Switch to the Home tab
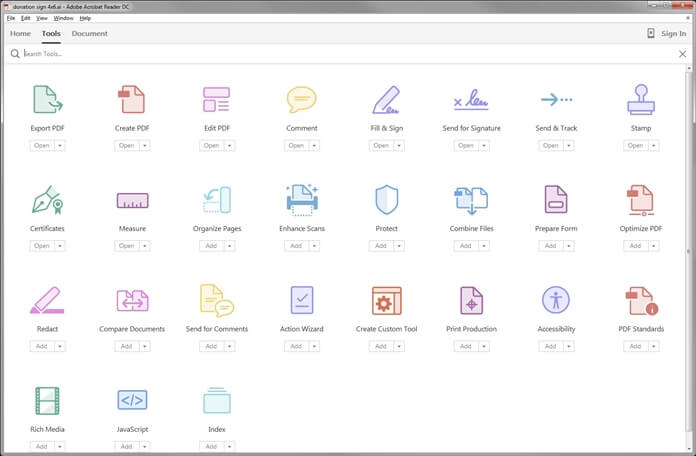 click(20, 34)
